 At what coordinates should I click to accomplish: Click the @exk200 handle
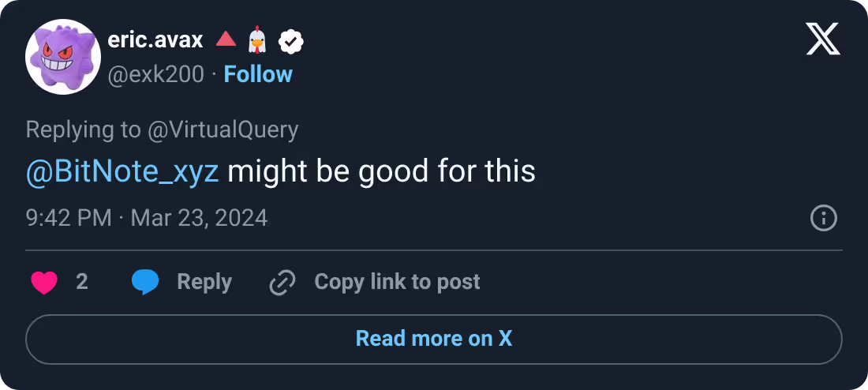[x=155, y=74]
